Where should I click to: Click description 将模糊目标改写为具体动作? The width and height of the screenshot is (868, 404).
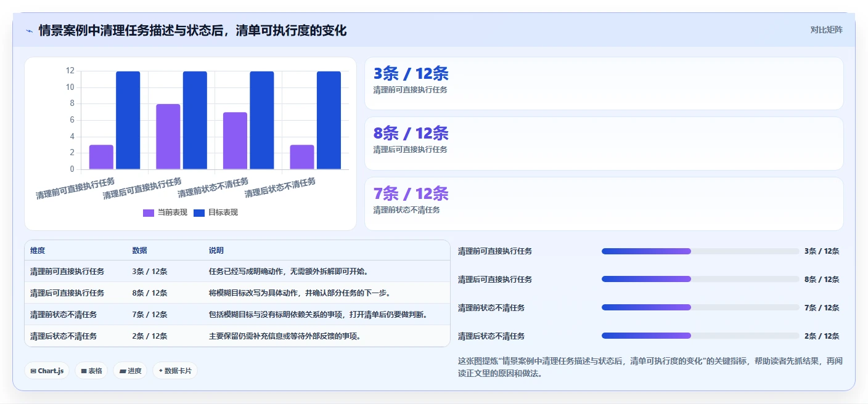click(300, 293)
